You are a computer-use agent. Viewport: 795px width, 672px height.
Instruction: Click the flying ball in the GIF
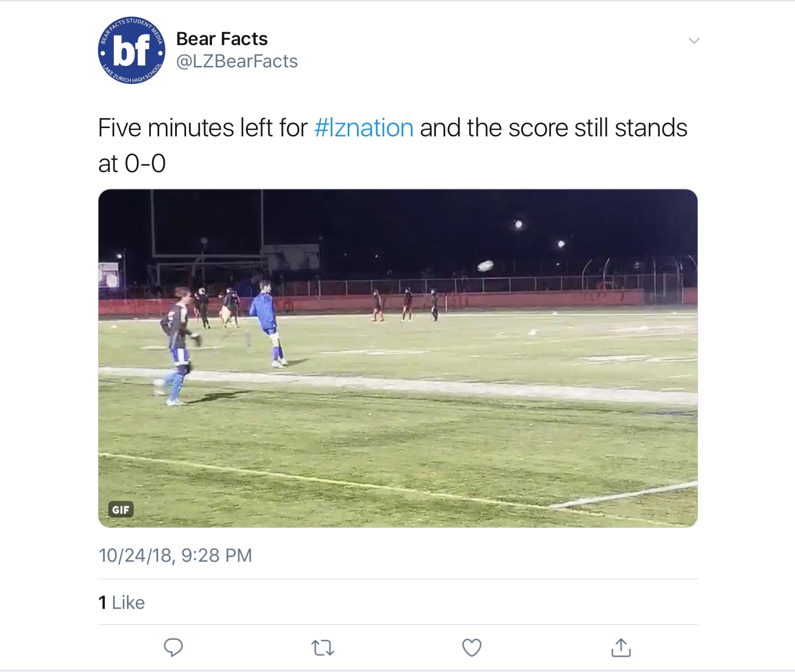(485, 266)
